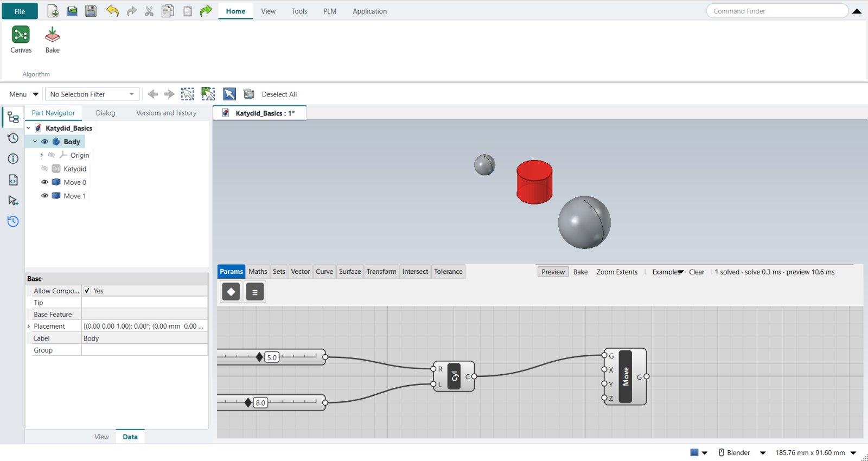The width and height of the screenshot is (868, 461).
Task: Hide the Body using its eye icon
Action: pyautogui.click(x=45, y=142)
